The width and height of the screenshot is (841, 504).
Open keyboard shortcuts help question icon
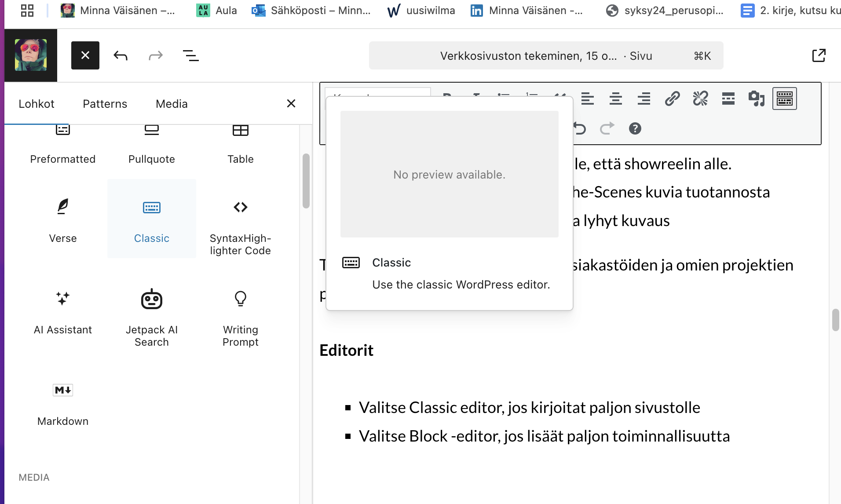[x=635, y=128]
